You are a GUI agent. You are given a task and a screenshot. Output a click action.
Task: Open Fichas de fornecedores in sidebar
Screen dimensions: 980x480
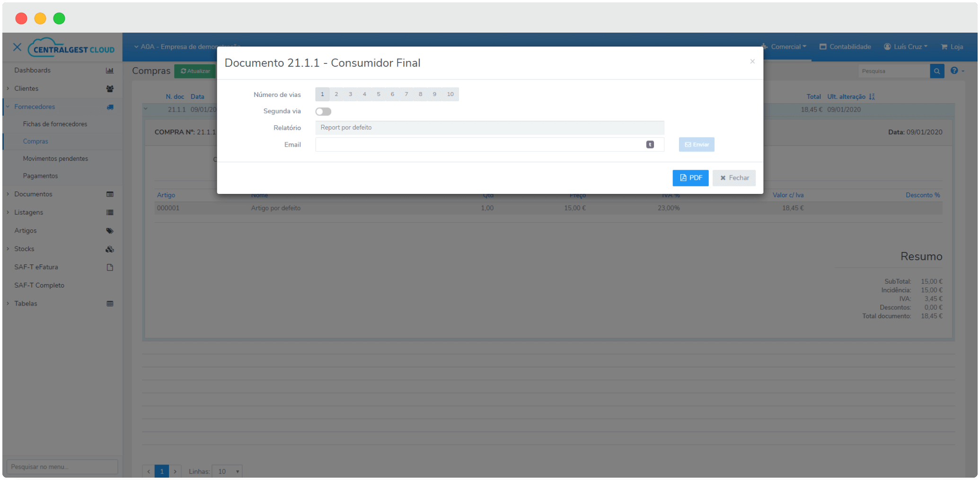click(x=55, y=124)
